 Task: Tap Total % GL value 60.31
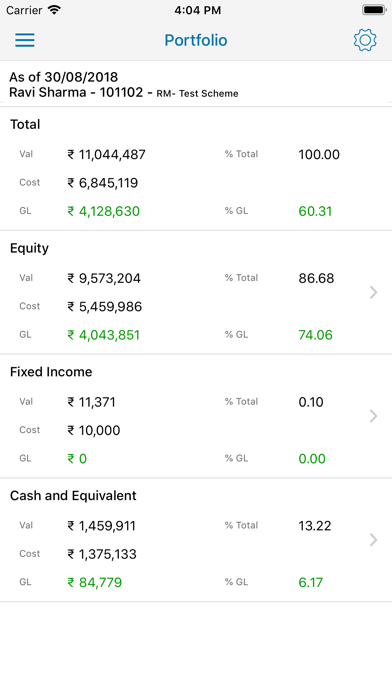(x=315, y=211)
